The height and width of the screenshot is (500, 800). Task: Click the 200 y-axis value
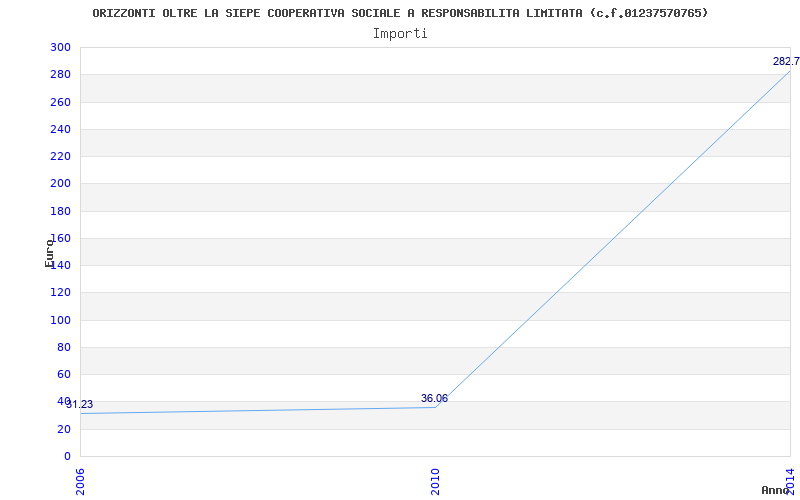(60, 184)
